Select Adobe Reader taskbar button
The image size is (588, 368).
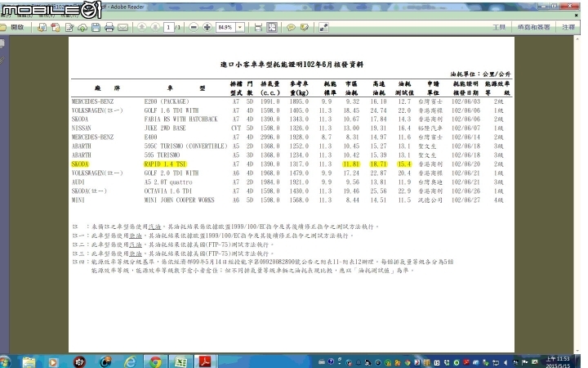click(x=205, y=362)
